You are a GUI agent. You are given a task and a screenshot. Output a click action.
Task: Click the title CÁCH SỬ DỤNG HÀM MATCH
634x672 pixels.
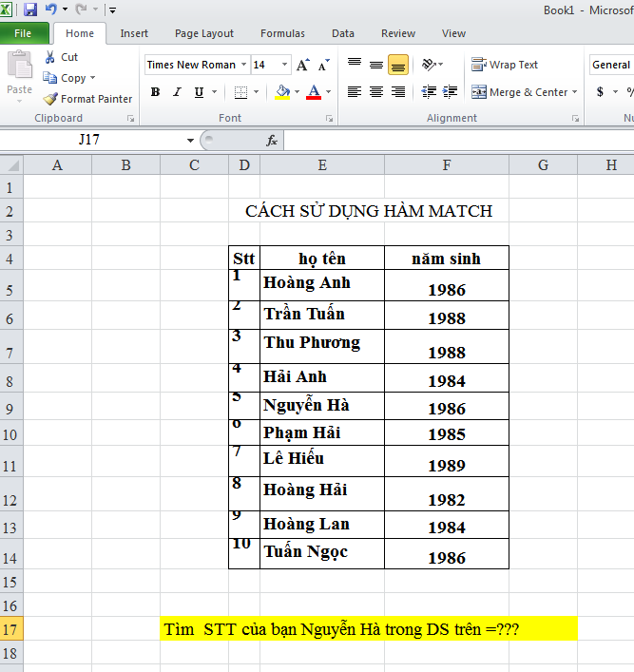pos(369,210)
